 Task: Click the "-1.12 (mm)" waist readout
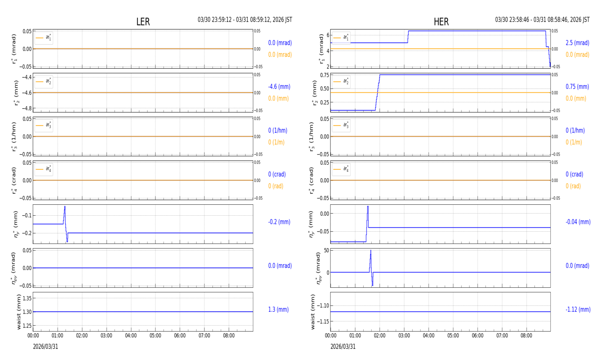click(578, 310)
